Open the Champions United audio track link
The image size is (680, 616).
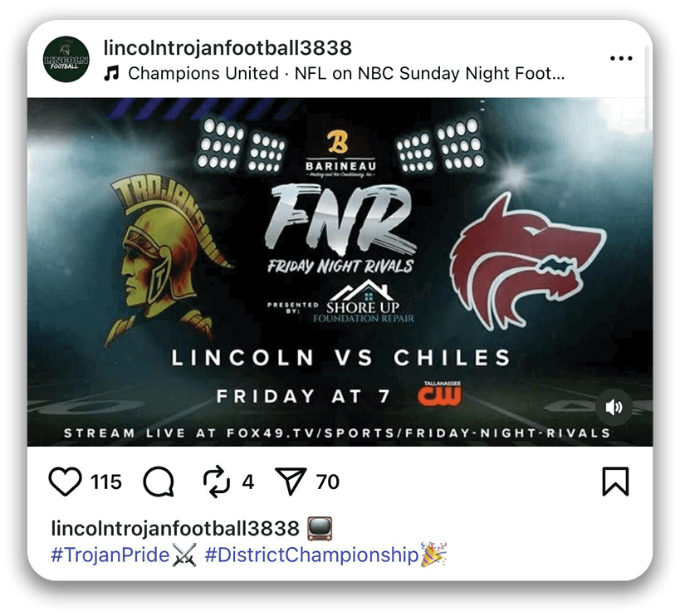pyautogui.click(x=346, y=73)
